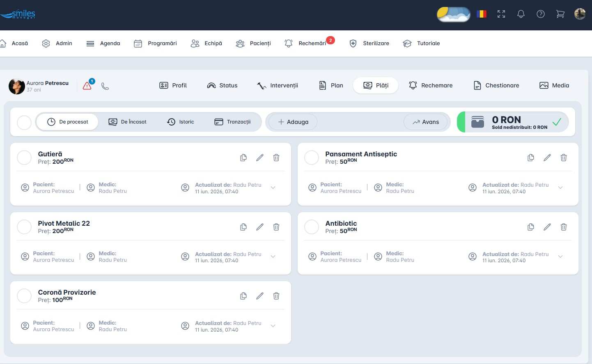Expand the Pivot Metalic 22 card details
The image size is (592, 364).
tap(273, 256)
